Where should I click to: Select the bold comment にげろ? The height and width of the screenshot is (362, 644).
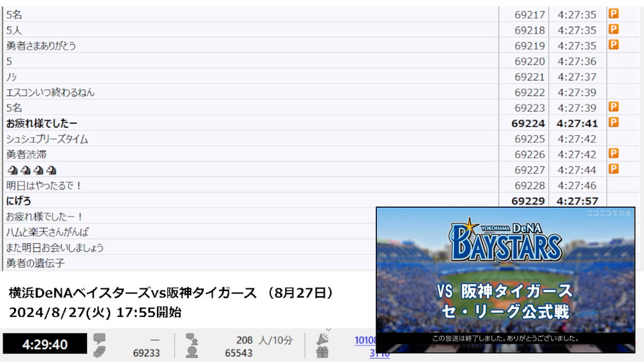[x=19, y=200]
